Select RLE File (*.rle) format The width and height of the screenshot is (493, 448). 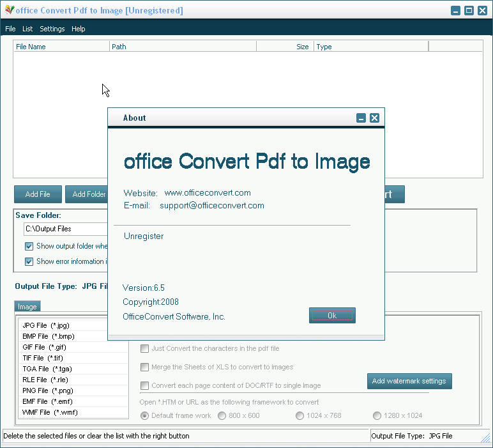tap(73, 380)
